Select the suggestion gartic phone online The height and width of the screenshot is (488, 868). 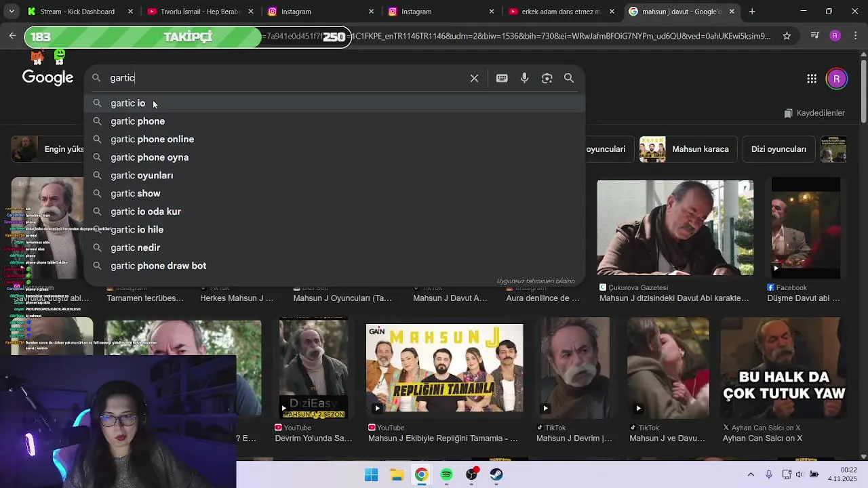[x=334, y=139]
